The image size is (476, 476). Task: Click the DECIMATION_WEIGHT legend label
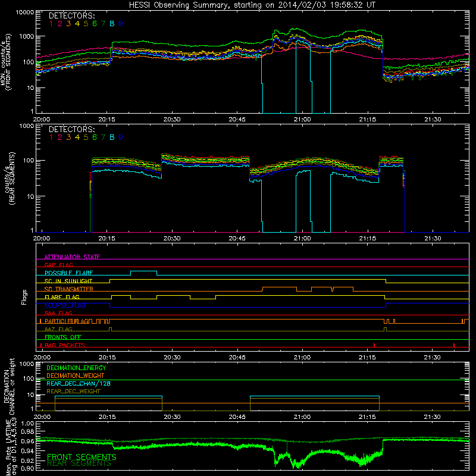tap(76, 375)
